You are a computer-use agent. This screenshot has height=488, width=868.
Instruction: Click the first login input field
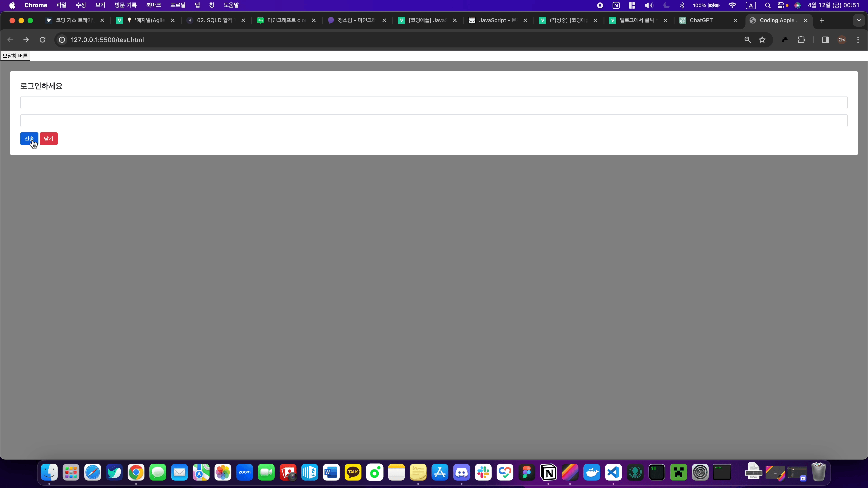click(x=434, y=102)
